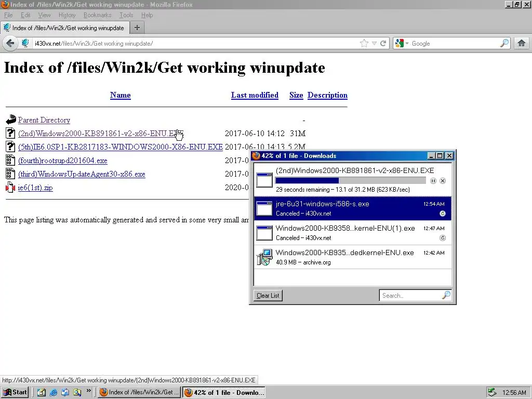
Task: Switch to the Firefox Index taskbar button
Action: coord(139,392)
